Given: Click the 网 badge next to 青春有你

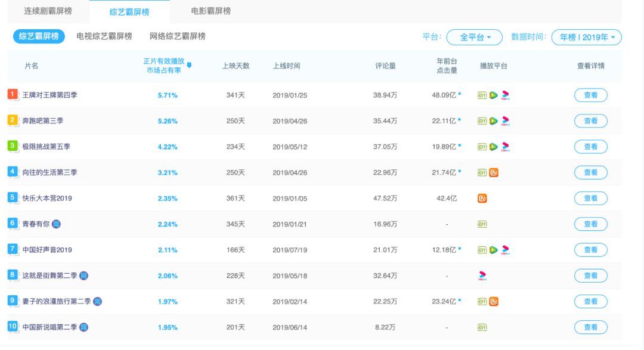Looking at the screenshot, I should click(56, 224).
